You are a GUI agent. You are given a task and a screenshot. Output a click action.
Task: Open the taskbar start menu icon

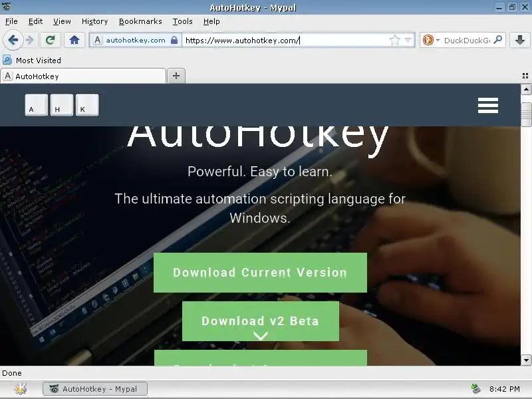pos(21,388)
